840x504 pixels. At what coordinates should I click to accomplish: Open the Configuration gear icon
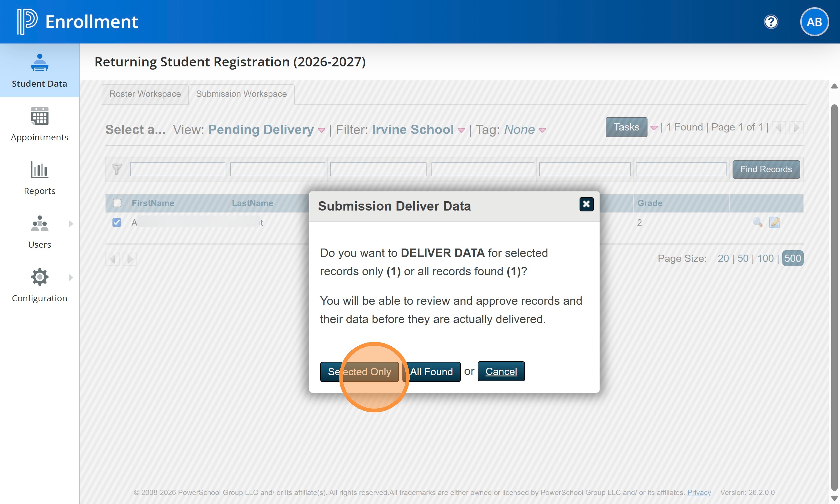[x=39, y=277]
